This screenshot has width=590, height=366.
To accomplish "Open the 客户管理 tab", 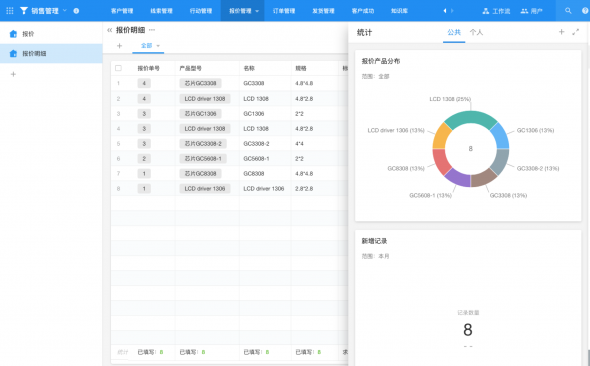I will [x=122, y=11].
